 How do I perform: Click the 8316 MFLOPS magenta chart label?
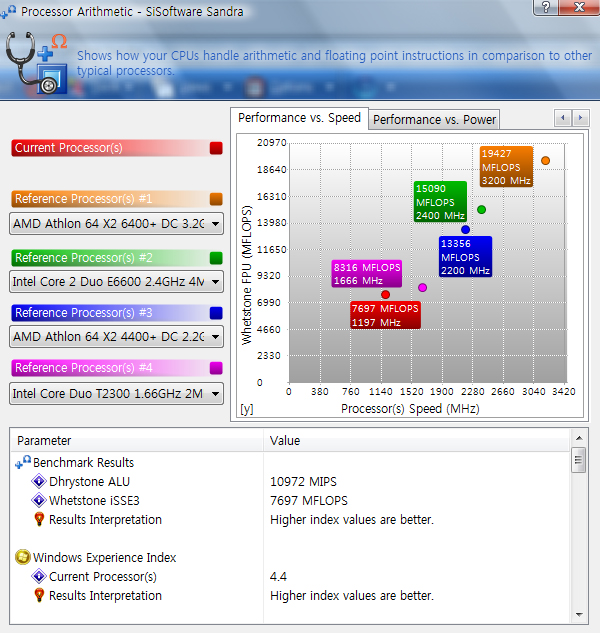[367, 274]
